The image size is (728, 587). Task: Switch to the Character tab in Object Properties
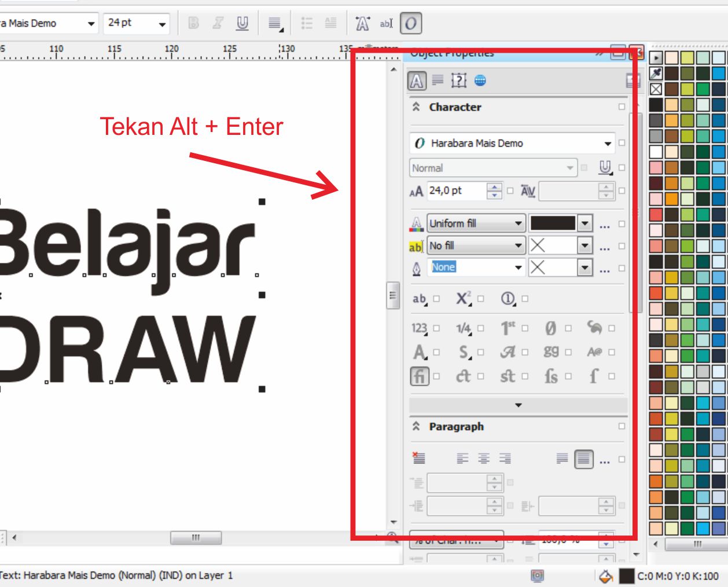(416, 80)
